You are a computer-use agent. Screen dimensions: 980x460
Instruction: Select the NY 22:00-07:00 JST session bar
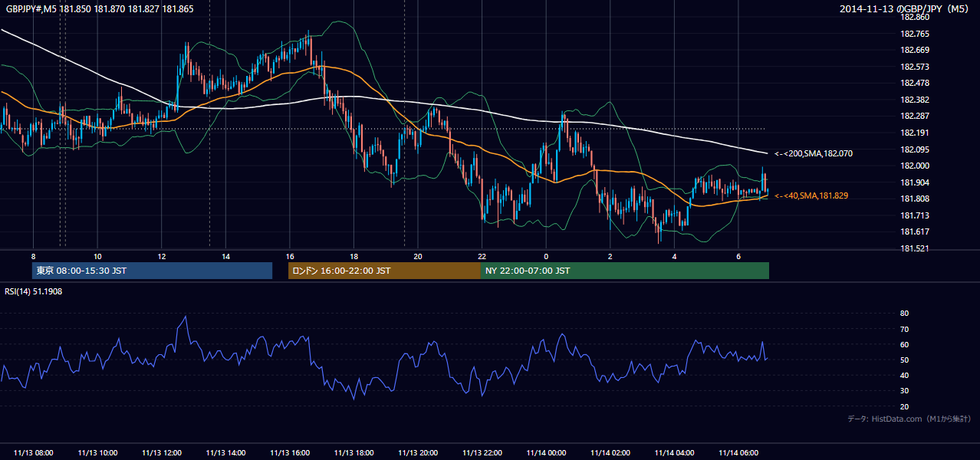pyautogui.click(x=625, y=271)
